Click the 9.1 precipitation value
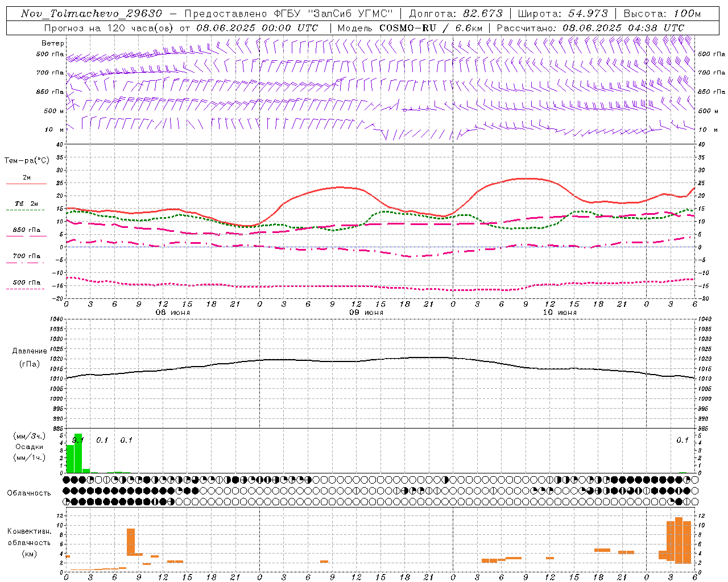The width and height of the screenshot is (728, 582). click(78, 440)
